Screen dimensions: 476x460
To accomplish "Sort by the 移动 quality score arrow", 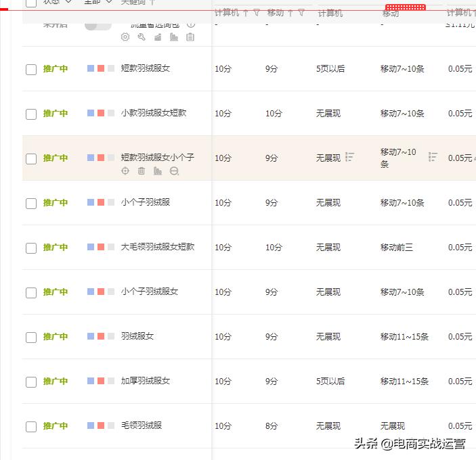I will [290, 13].
